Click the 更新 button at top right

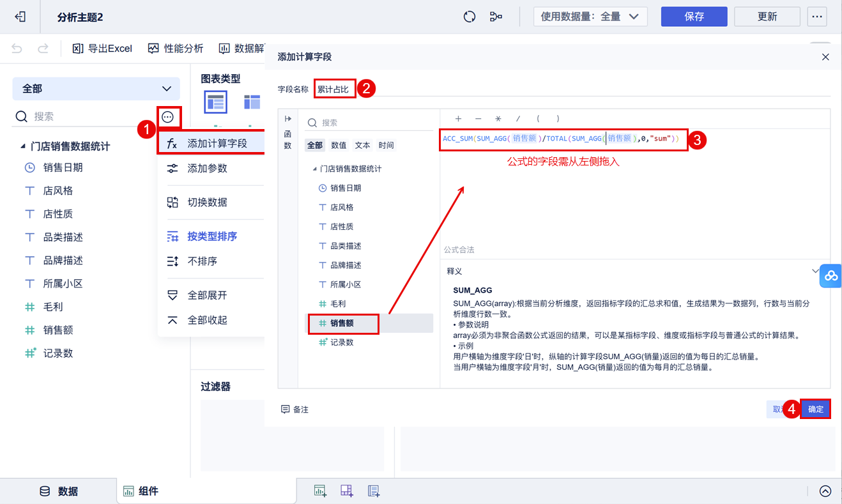pos(767,17)
